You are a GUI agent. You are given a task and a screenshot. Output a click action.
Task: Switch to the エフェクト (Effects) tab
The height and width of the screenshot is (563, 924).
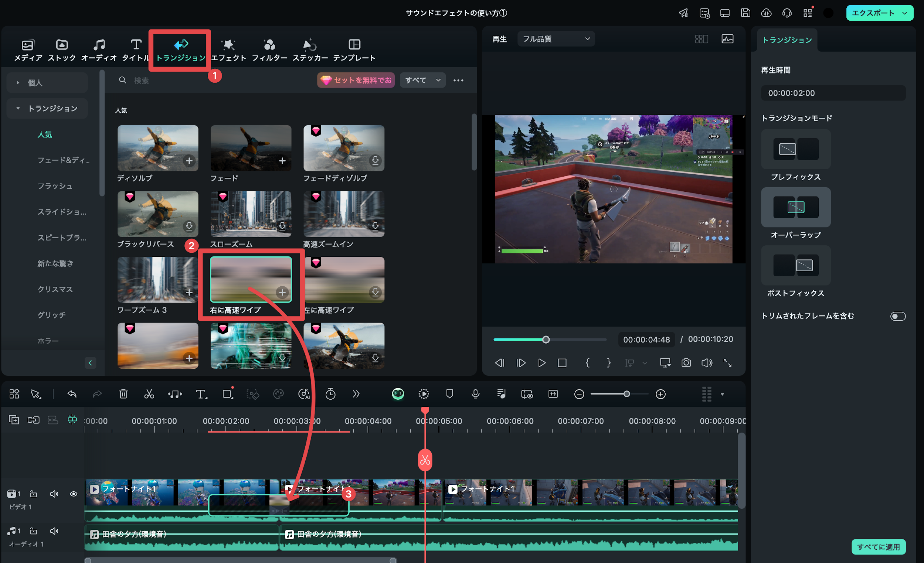click(x=228, y=50)
